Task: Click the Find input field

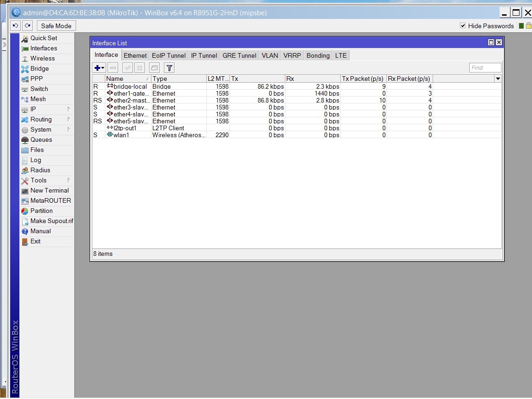Action: click(485, 68)
